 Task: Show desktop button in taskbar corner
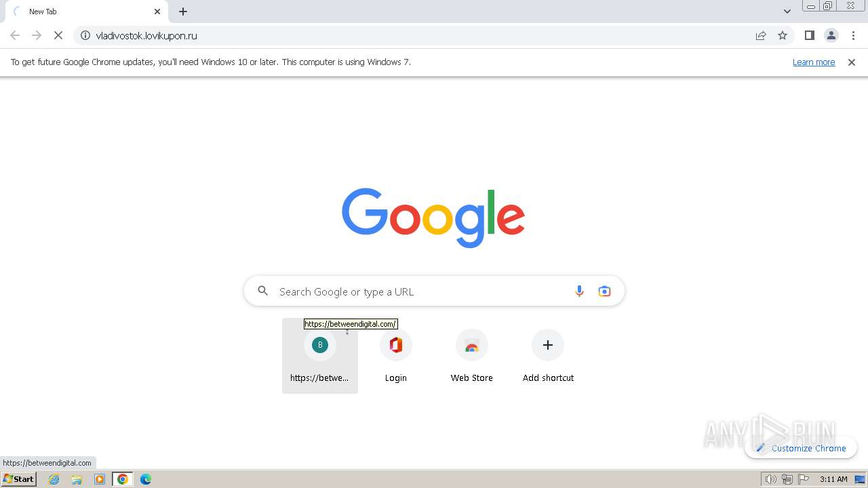[x=861, y=479]
